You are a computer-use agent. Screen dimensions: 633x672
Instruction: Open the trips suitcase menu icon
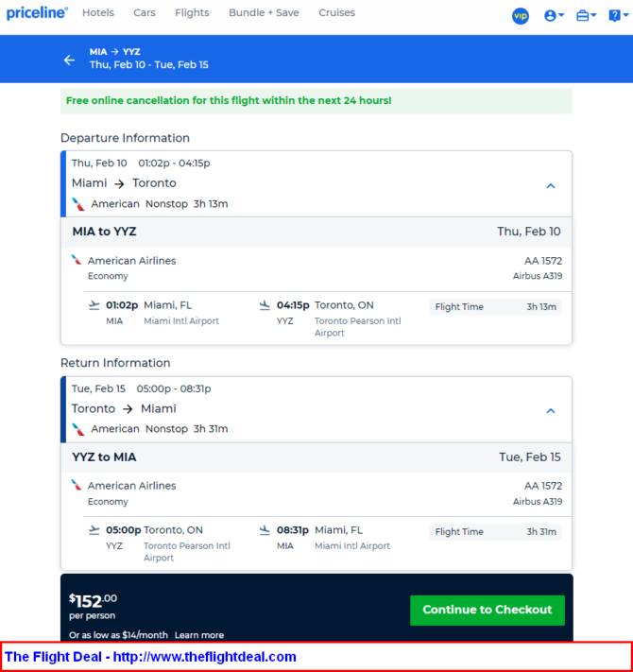(587, 16)
